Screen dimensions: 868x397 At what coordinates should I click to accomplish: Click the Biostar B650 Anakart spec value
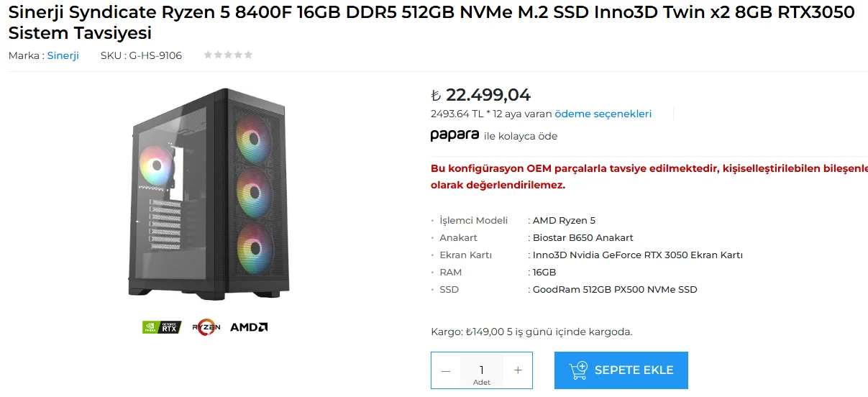tap(583, 238)
